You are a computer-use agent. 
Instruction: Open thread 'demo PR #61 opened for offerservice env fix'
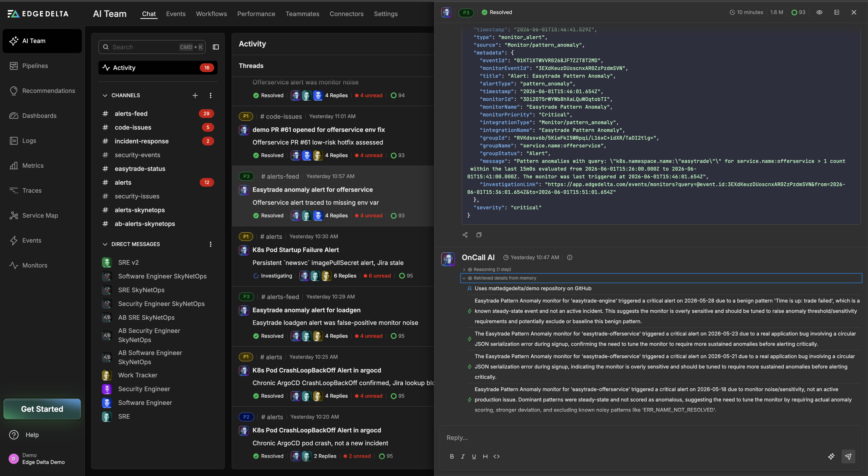(x=318, y=130)
